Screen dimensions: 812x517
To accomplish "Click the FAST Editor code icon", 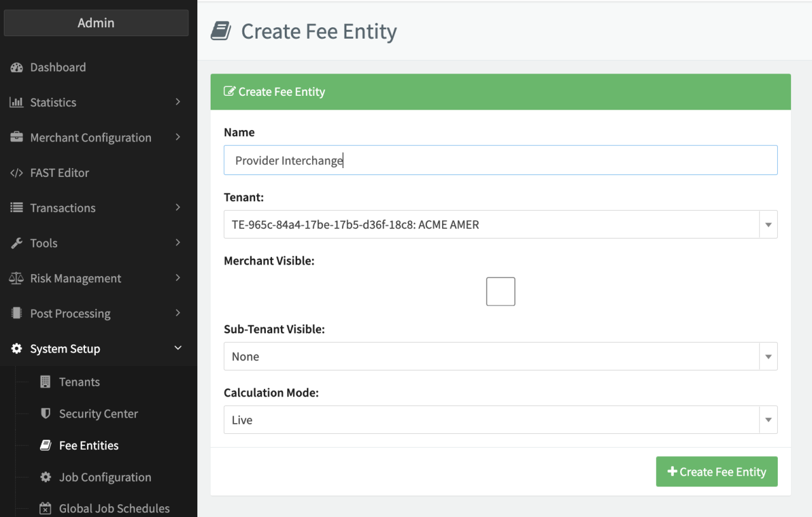I will tap(16, 173).
